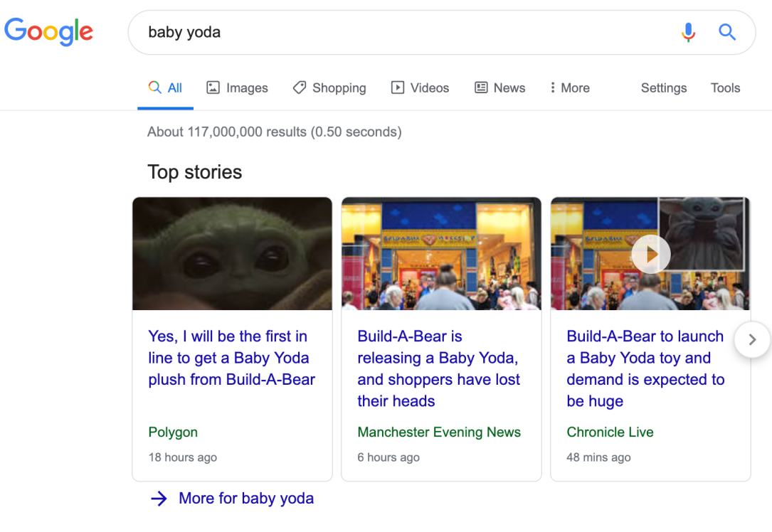Click the Google logo

pos(48,31)
